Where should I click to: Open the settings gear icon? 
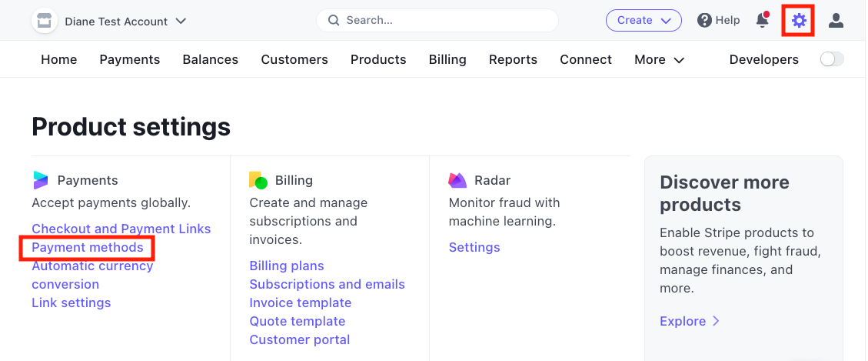click(x=799, y=21)
